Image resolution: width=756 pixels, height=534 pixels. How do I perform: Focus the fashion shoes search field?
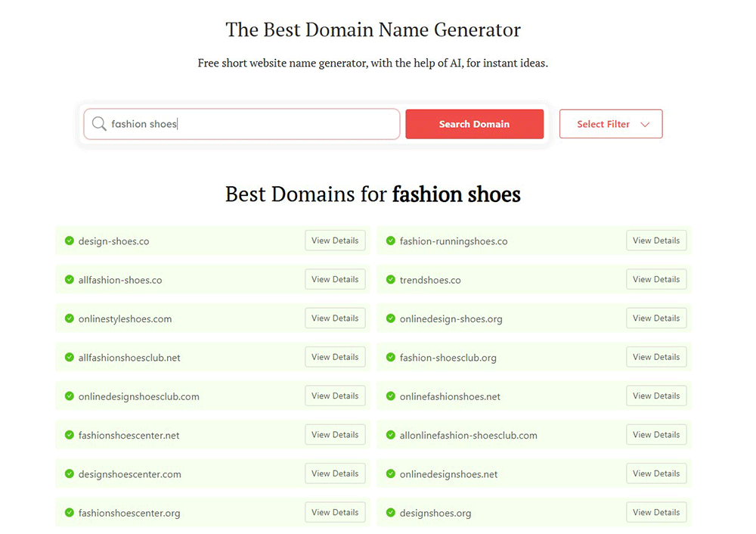(249, 124)
